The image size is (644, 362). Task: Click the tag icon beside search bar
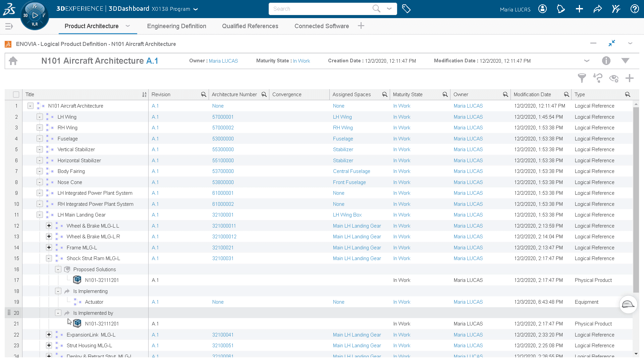406,9
